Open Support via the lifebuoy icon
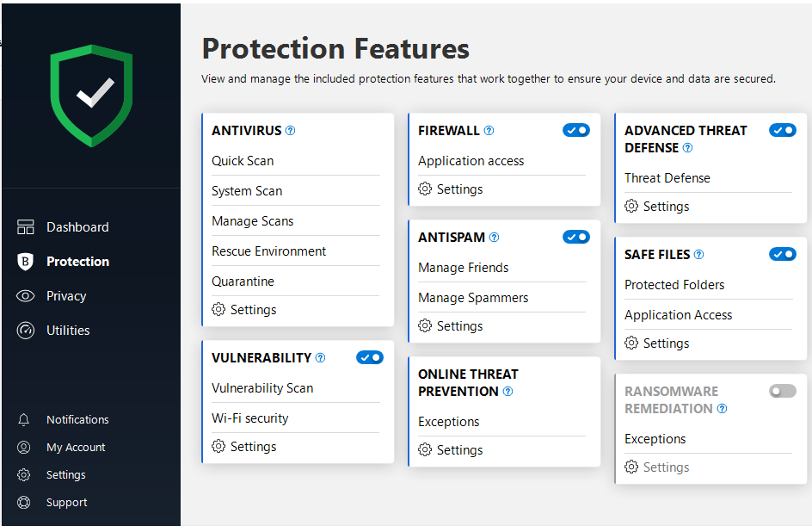 [x=24, y=503]
